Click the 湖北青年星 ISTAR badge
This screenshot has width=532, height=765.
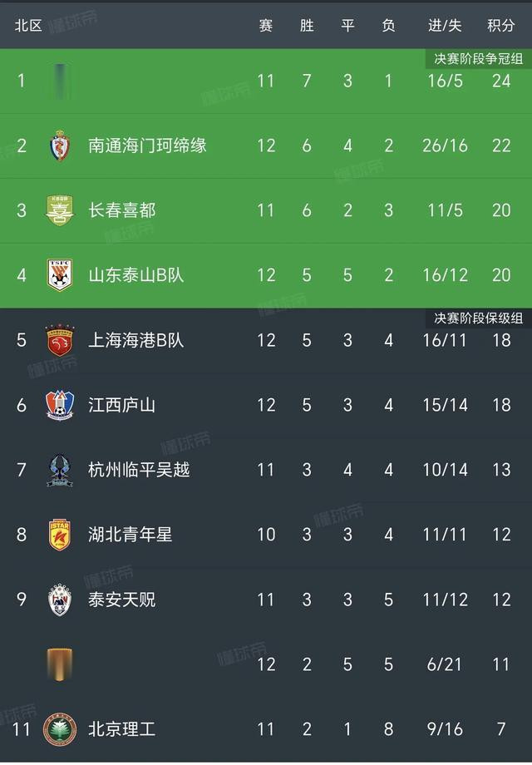pyautogui.click(x=60, y=535)
